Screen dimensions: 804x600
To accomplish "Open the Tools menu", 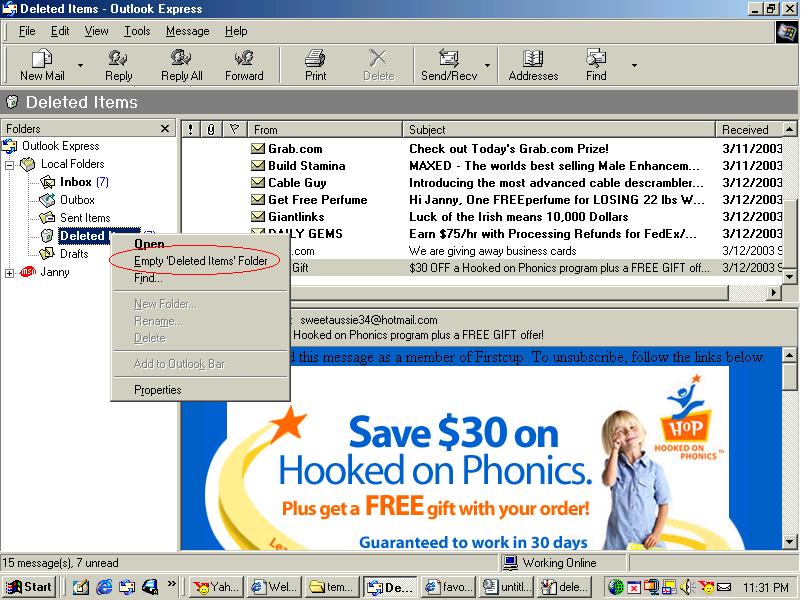I will pos(137,31).
